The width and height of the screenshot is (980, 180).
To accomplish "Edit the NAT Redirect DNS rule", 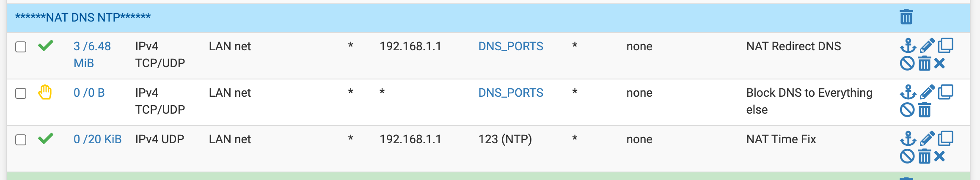I will pyautogui.click(x=927, y=46).
